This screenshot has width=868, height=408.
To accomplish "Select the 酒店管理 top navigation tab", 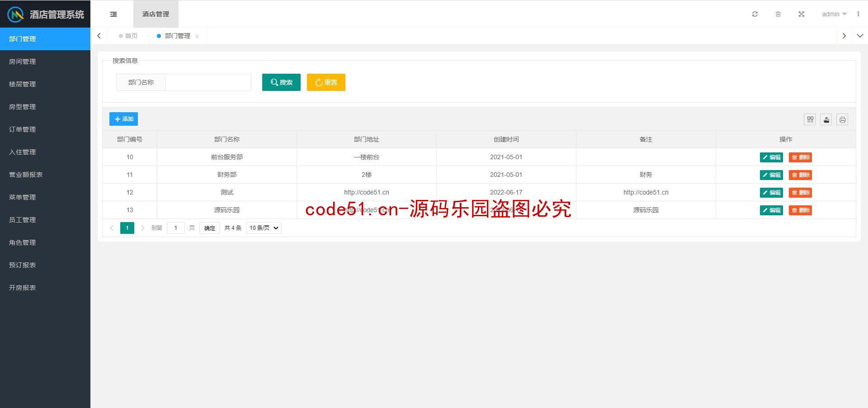I will 156,14.
